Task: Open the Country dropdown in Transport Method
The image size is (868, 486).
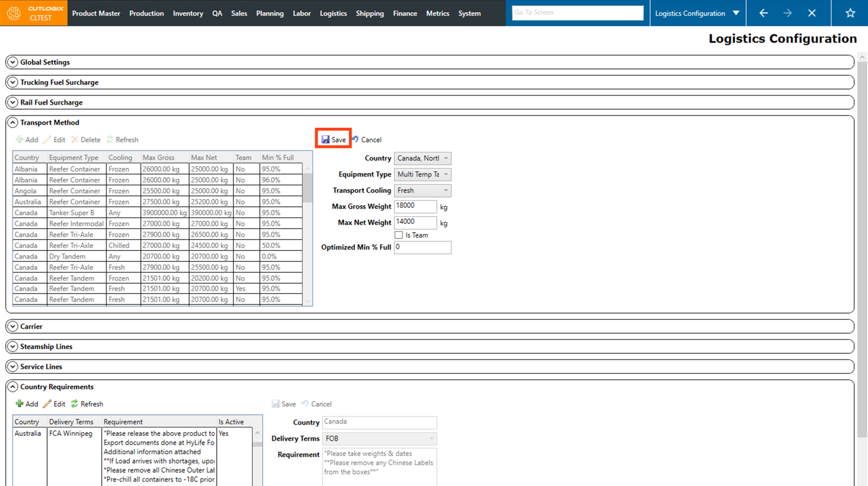Action: [x=422, y=158]
